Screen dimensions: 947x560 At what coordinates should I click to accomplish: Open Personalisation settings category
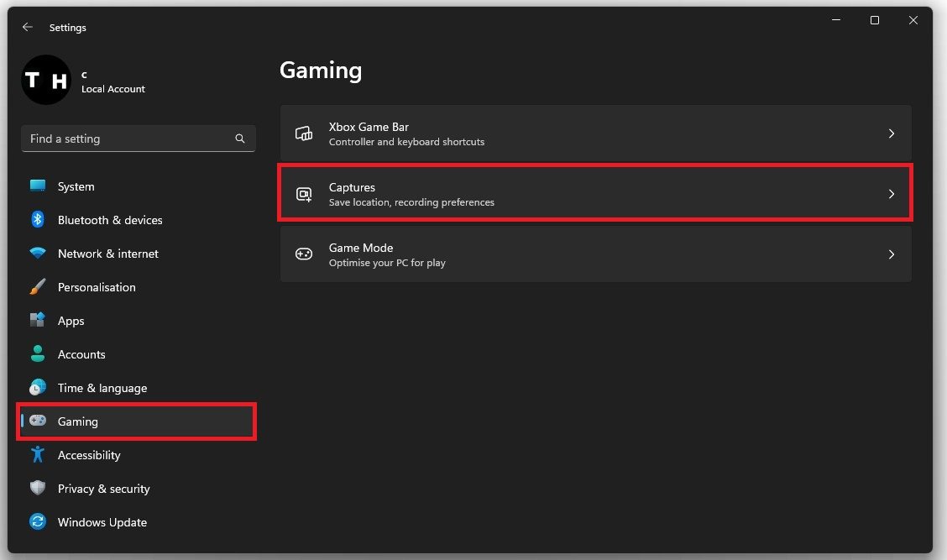pyautogui.click(x=97, y=287)
